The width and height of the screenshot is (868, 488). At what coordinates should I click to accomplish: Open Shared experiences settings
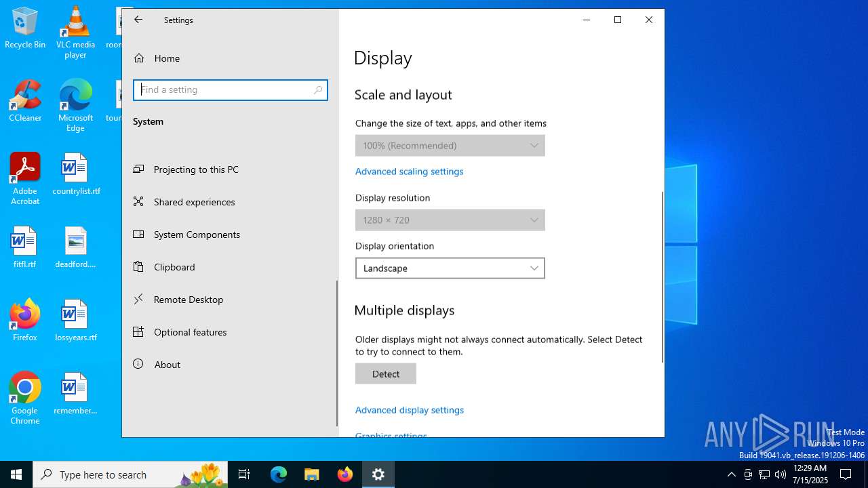coord(231,202)
